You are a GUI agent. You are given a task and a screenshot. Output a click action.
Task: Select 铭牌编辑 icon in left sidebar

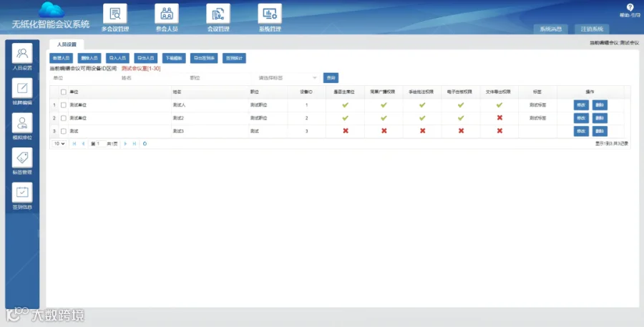[x=22, y=88]
